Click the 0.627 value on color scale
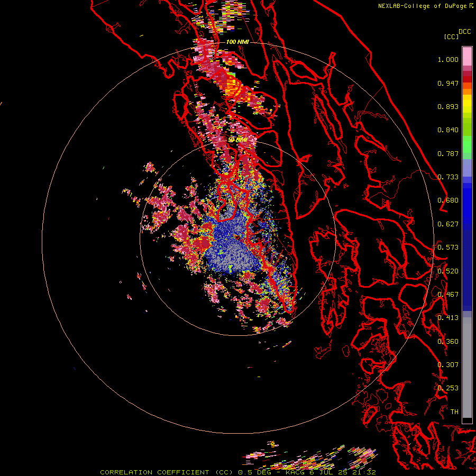 (x=448, y=224)
